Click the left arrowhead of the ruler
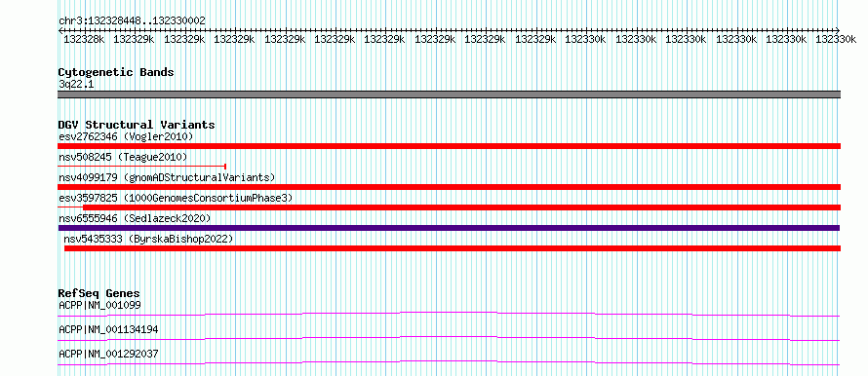The image size is (868, 376). (x=60, y=30)
